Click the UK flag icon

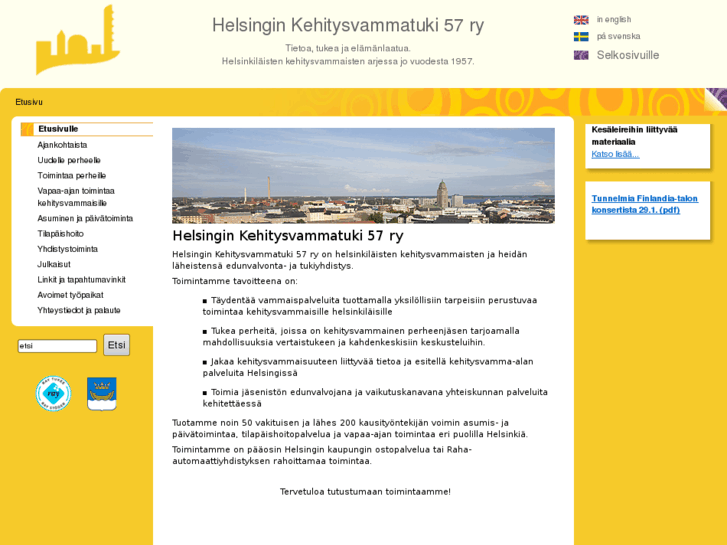580,20
